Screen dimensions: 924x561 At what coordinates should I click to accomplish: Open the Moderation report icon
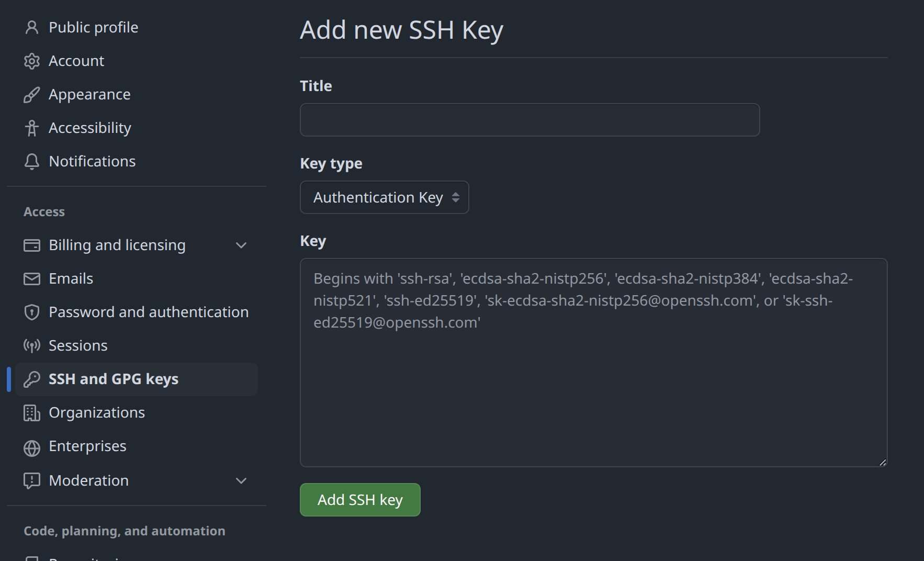(x=32, y=481)
